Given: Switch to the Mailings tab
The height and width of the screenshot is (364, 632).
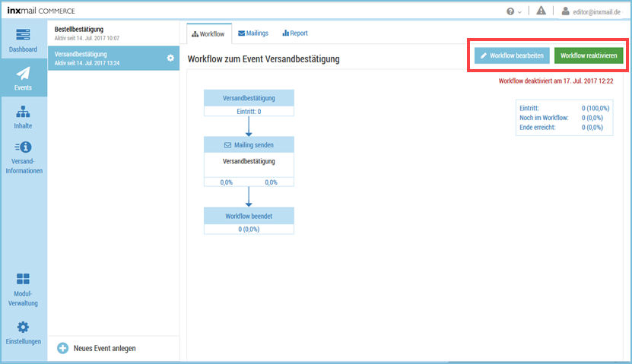Looking at the screenshot, I should coord(253,33).
